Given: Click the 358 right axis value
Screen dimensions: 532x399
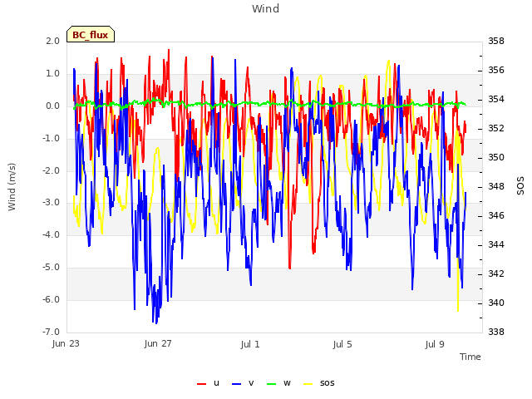Looking at the screenshot, I should coord(496,41).
